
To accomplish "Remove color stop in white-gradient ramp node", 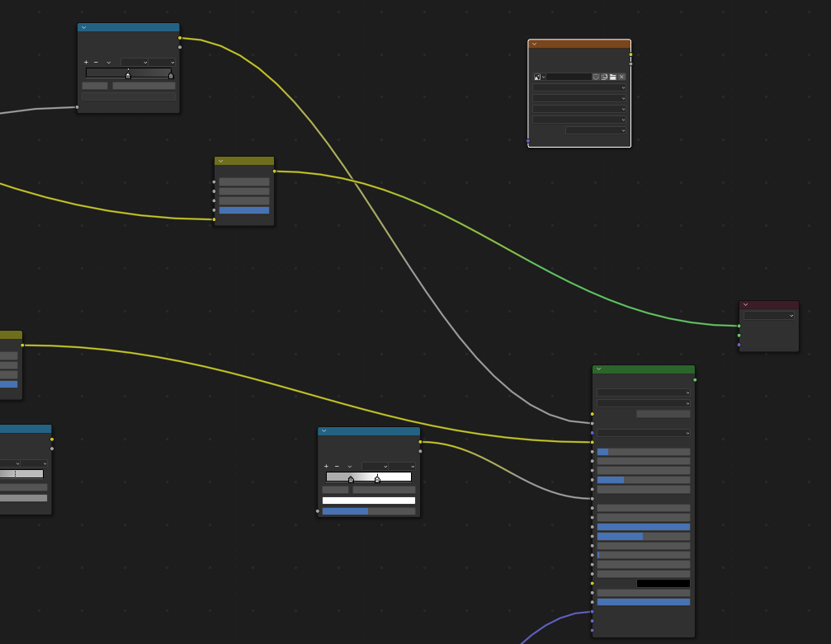I will coord(337,467).
